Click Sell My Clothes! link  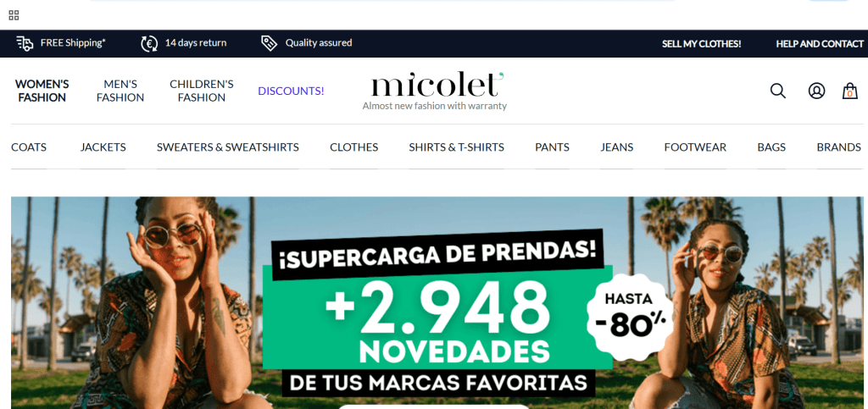point(701,44)
